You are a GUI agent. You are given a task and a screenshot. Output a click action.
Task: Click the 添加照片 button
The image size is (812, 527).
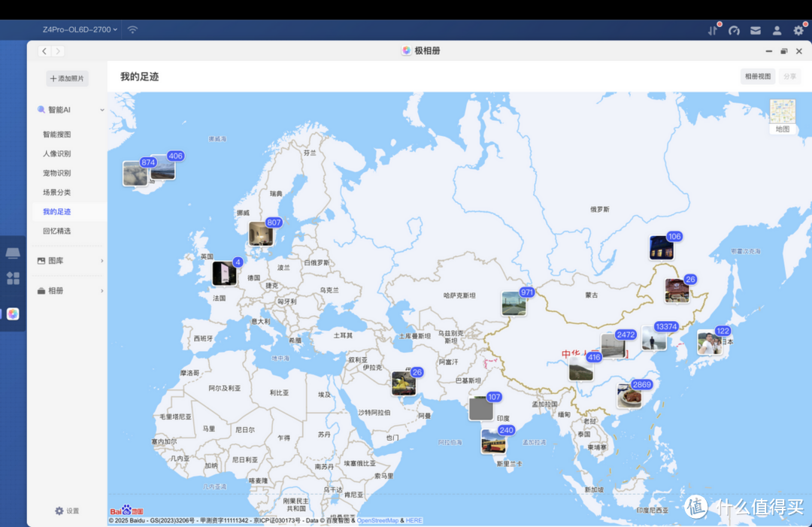coord(68,78)
